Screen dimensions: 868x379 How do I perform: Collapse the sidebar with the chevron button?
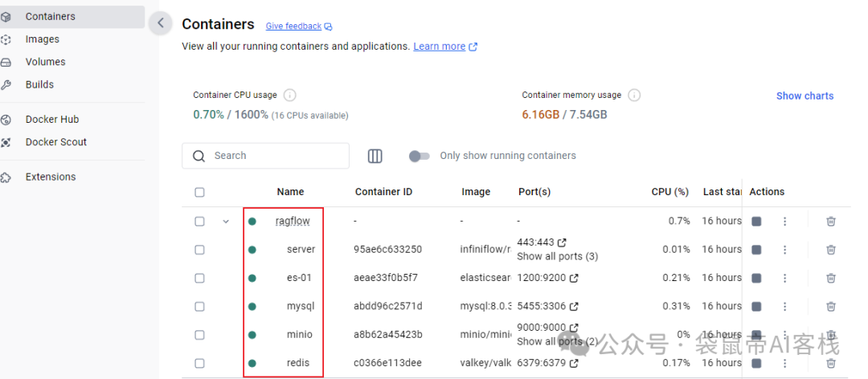[161, 22]
